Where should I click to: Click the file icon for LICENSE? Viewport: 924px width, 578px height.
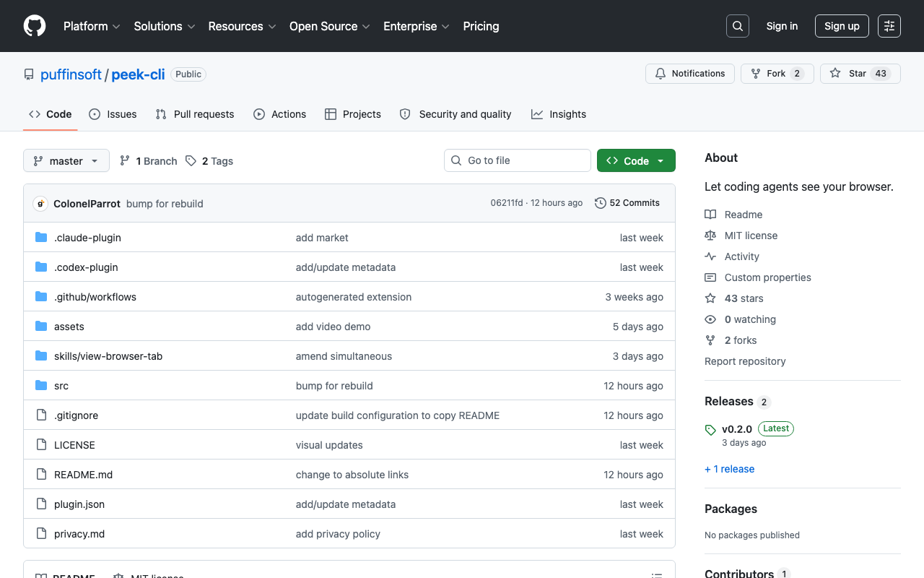pyautogui.click(x=41, y=445)
